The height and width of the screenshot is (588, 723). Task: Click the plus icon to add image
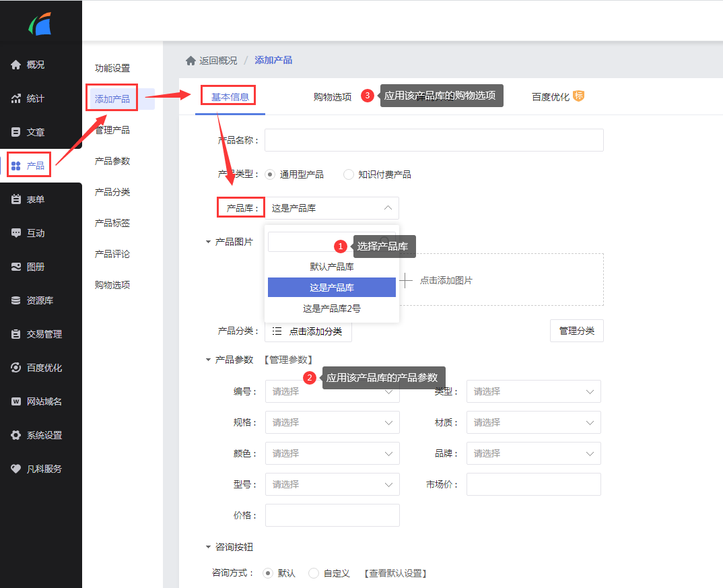click(x=406, y=280)
